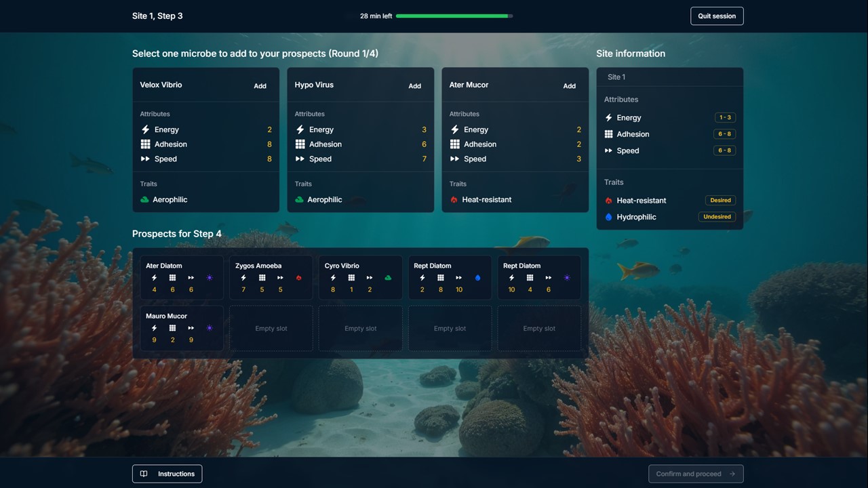Click Ater Mucor's Speed value 3
Viewport: 868px width, 488px height.
point(579,159)
